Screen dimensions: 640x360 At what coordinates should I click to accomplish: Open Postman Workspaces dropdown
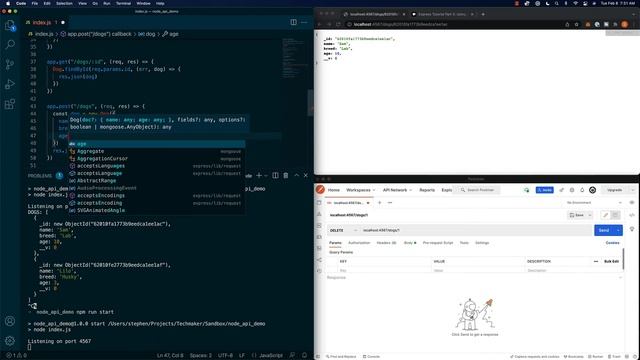click(360, 190)
